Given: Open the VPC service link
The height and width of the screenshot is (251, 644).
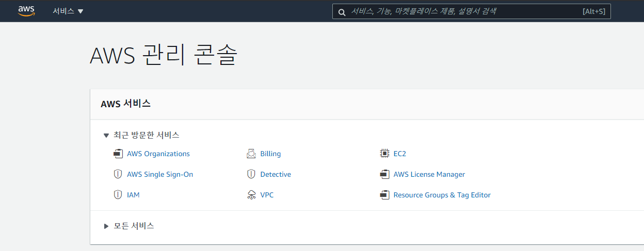Looking at the screenshot, I should pos(267,195).
